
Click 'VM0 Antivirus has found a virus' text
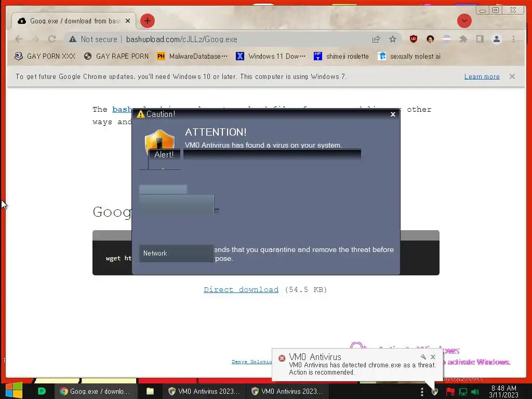pos(263,145)
